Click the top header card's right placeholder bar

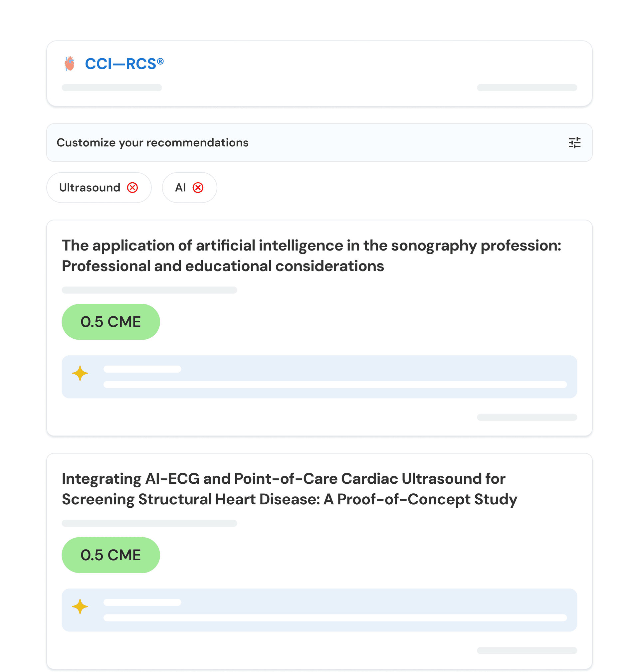(x=527, y=87)
